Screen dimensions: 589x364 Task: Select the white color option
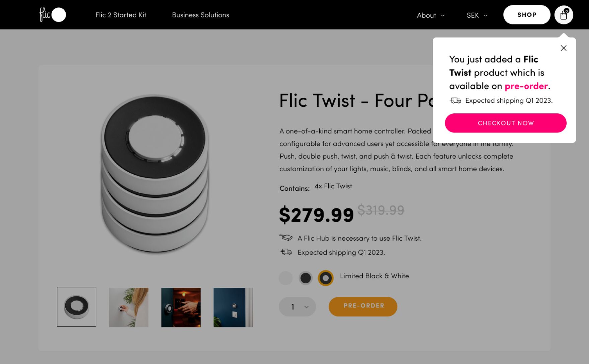point(285,278)
